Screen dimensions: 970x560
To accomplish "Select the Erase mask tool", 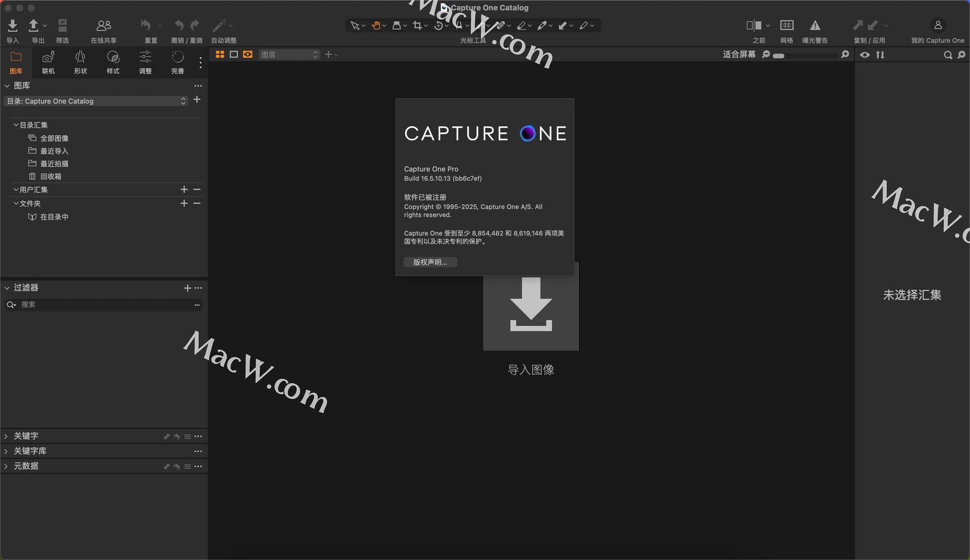I will point(521,25).
